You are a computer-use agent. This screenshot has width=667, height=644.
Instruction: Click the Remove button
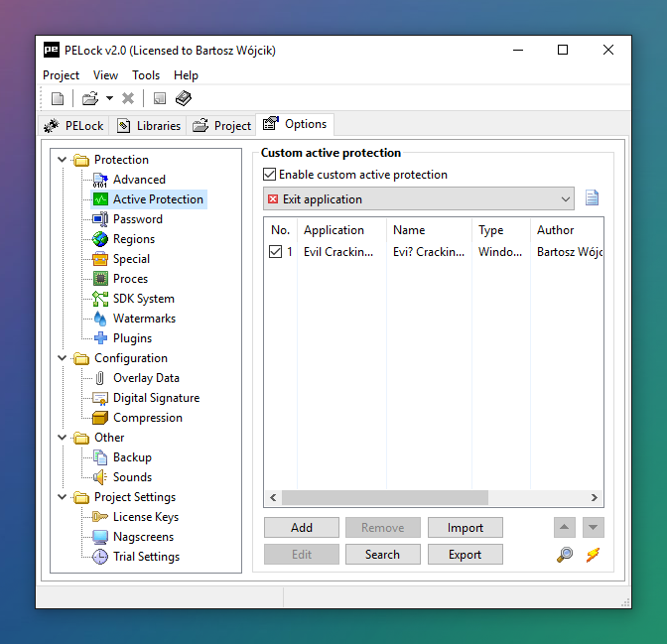point(383,528)
